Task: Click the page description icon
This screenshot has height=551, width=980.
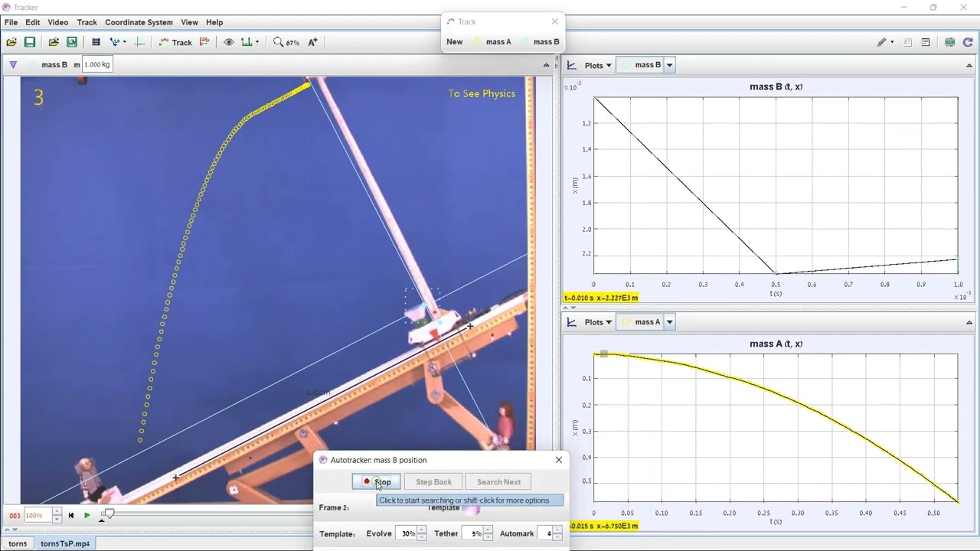Action: click(926, 42)
